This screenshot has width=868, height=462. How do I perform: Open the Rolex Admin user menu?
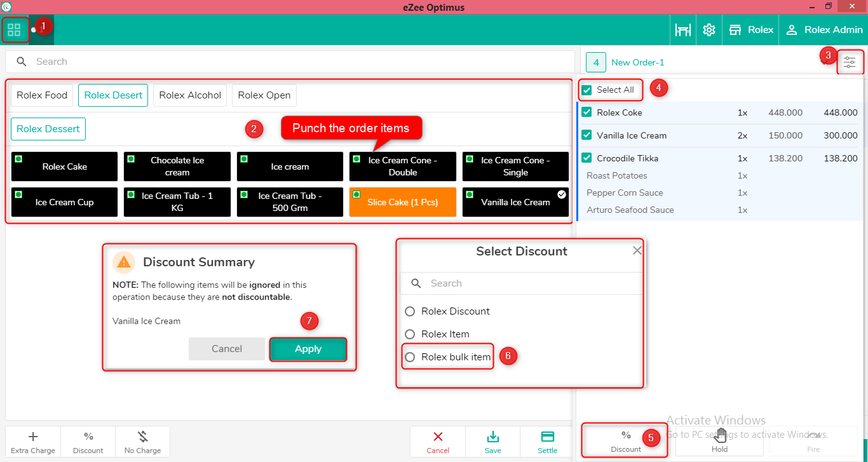pyautogui.click(x=824, y=30)
